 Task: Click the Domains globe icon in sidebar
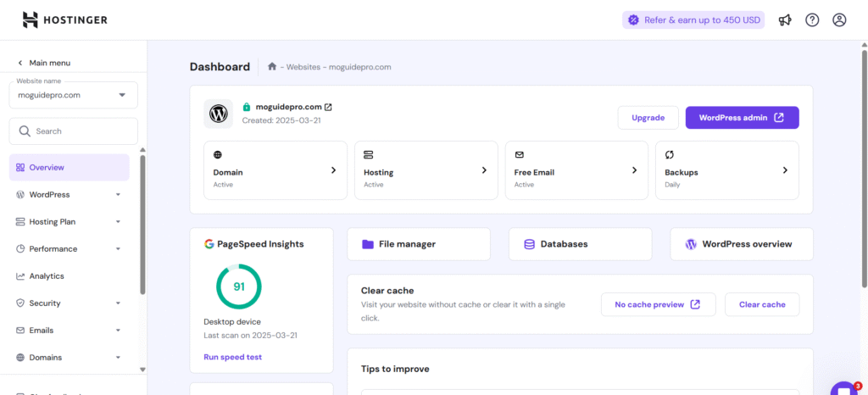click(x=20, y=358)
